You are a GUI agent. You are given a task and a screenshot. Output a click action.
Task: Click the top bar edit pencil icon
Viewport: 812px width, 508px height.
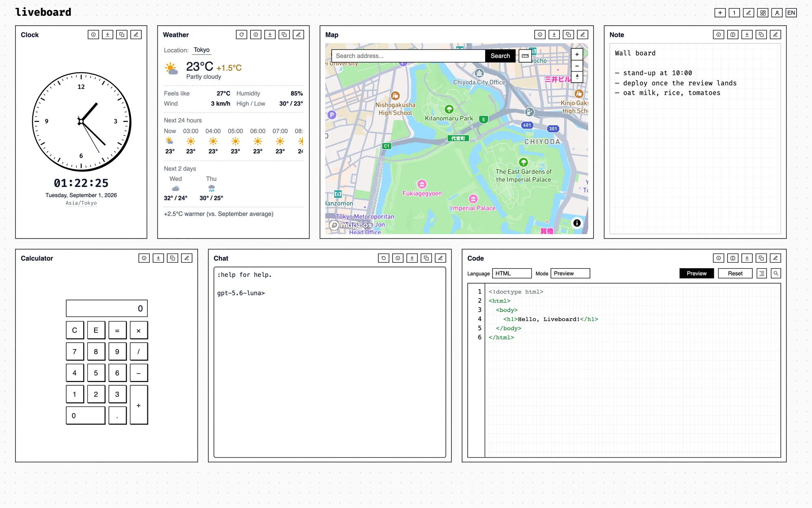(x=748, y=13)
